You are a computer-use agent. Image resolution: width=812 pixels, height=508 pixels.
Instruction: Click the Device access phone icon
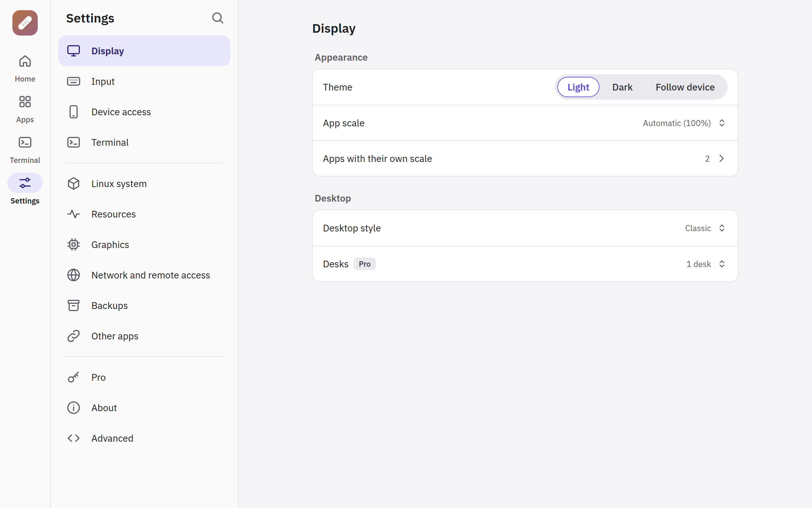[74, 112]
